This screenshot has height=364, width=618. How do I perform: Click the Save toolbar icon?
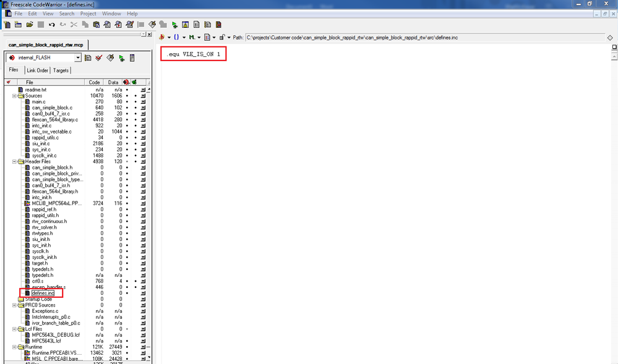point(41,25)
